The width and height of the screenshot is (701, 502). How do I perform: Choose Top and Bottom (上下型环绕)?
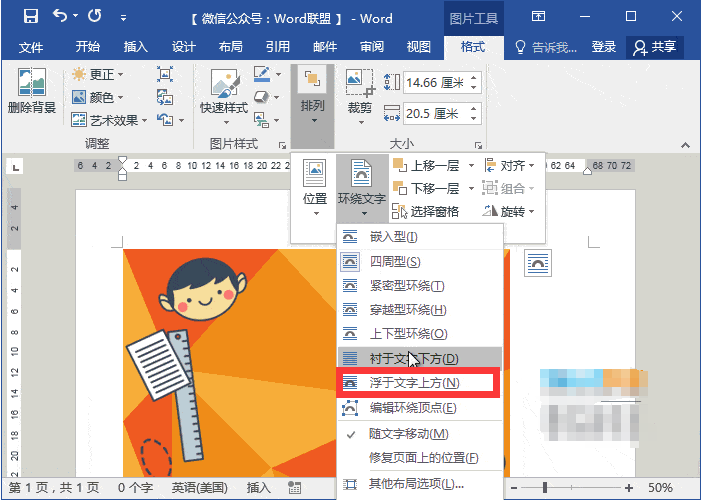[420, 334]
